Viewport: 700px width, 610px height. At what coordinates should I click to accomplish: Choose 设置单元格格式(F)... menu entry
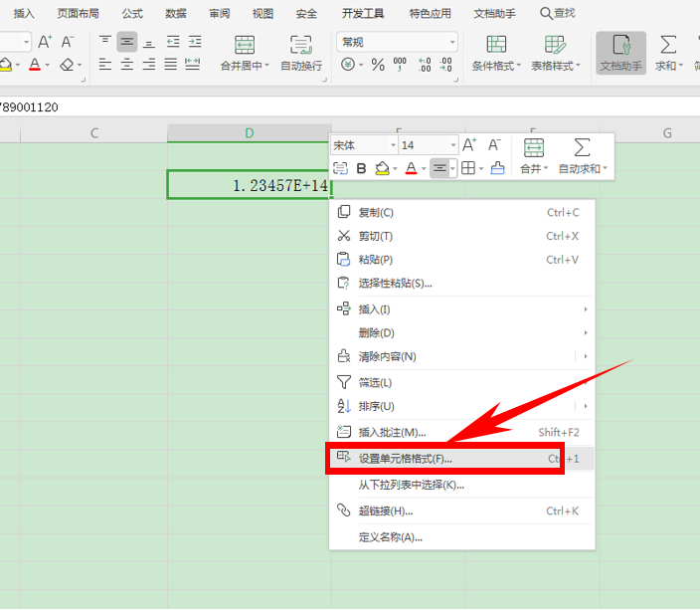[x=461, y=459]
